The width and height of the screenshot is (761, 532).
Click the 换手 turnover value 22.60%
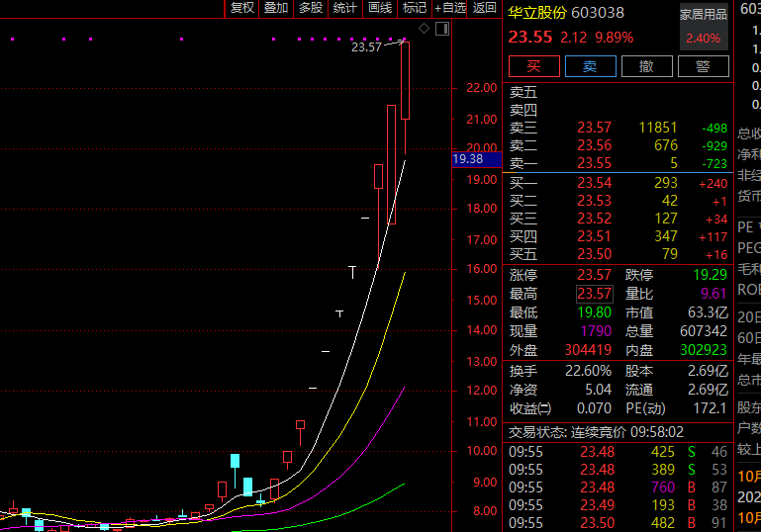[588, 371]
